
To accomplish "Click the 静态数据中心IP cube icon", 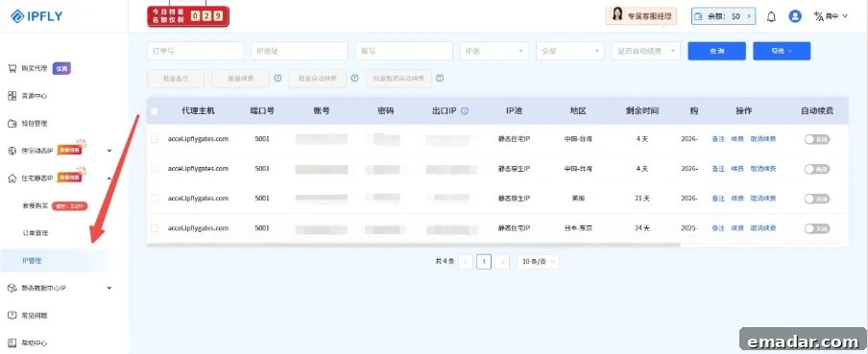I will pos(12,288).
